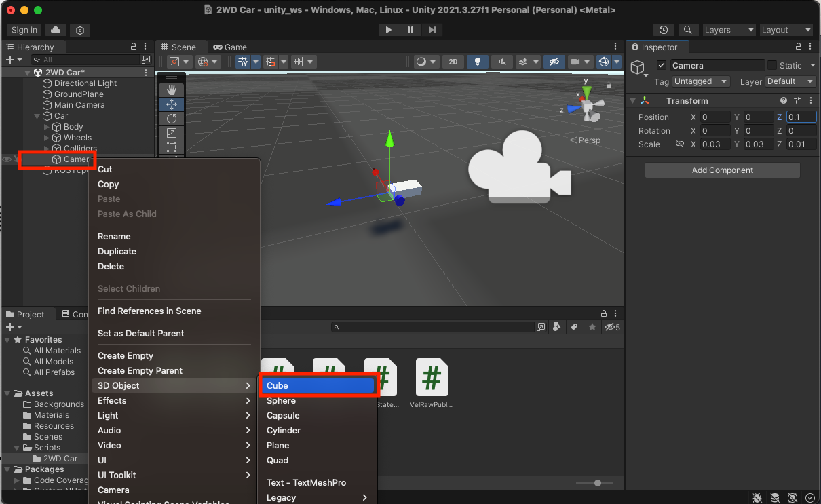
Task: Open undo history icon
Action: [664, 30]
